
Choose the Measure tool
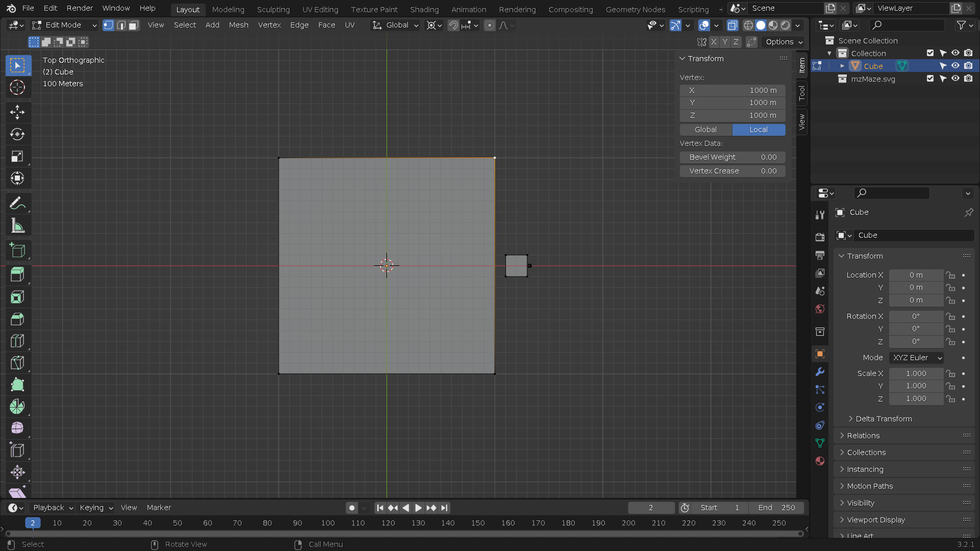17,226
